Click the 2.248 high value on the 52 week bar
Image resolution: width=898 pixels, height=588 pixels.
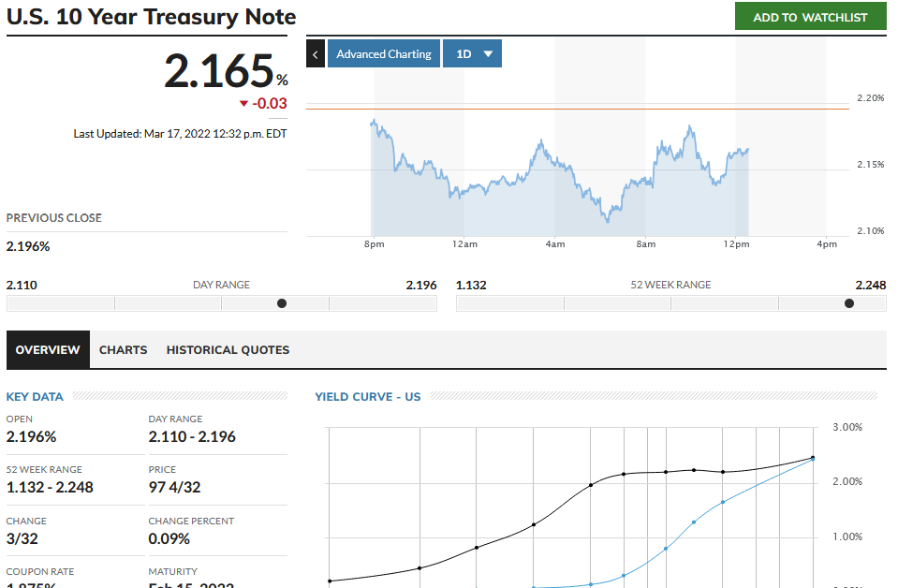[x=871, y=286]
